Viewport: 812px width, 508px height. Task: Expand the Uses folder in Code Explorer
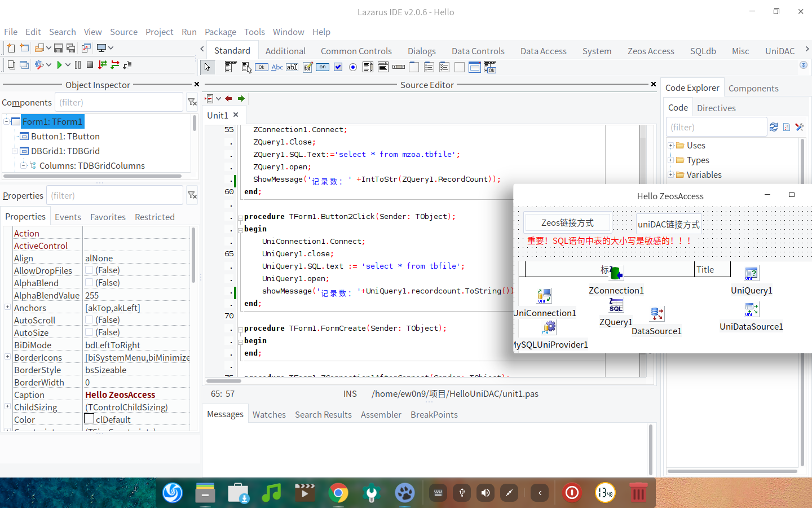[x=671, y=145]
